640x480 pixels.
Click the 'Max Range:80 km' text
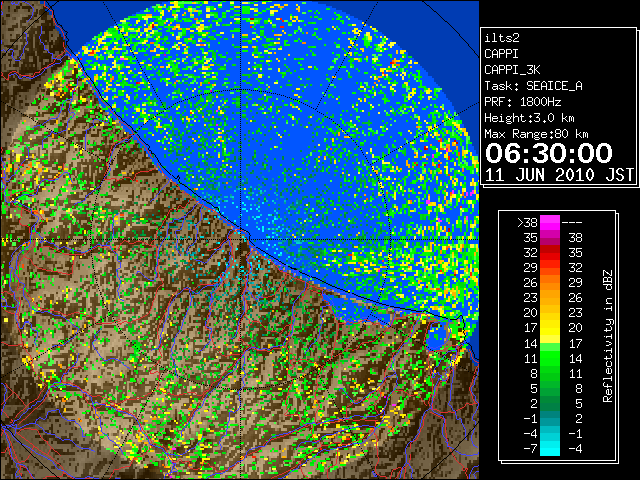pyautogui.click(x=536, y=134)
